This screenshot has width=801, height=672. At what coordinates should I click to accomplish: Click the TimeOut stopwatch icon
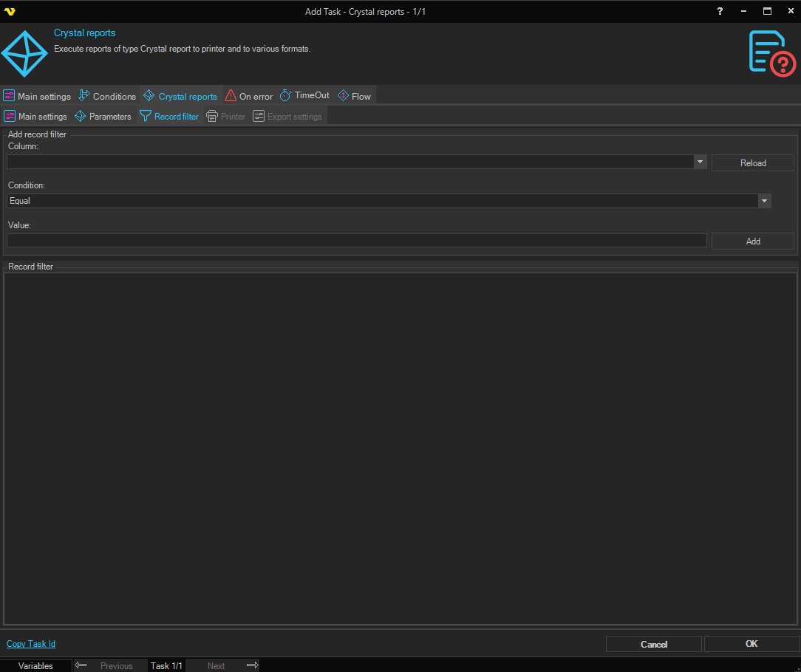point(285,95)
